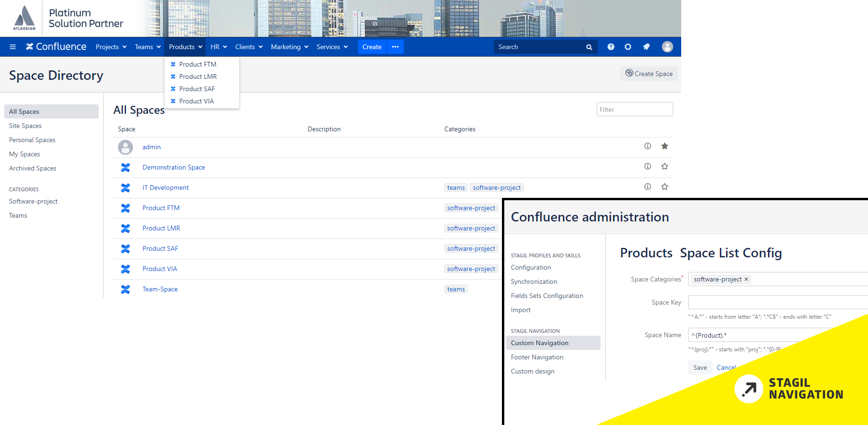The height and width of the screenshot is (425, 868).
Task: Show info for the admin space
Action: (648, 146)
